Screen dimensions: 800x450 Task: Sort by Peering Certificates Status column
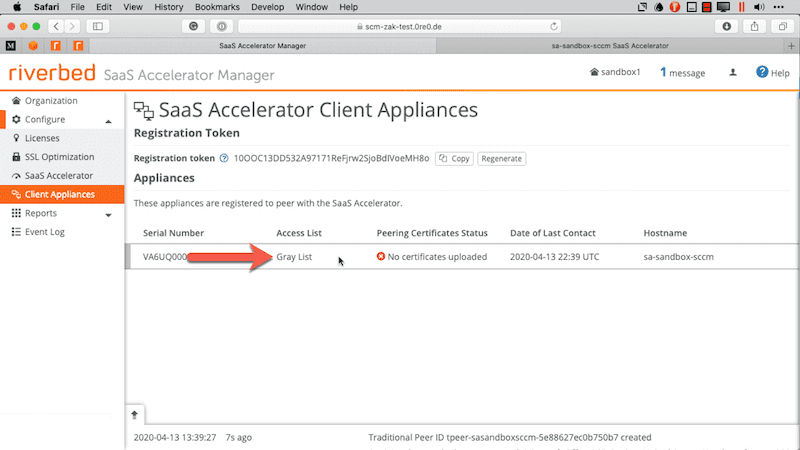click(432, 233)
